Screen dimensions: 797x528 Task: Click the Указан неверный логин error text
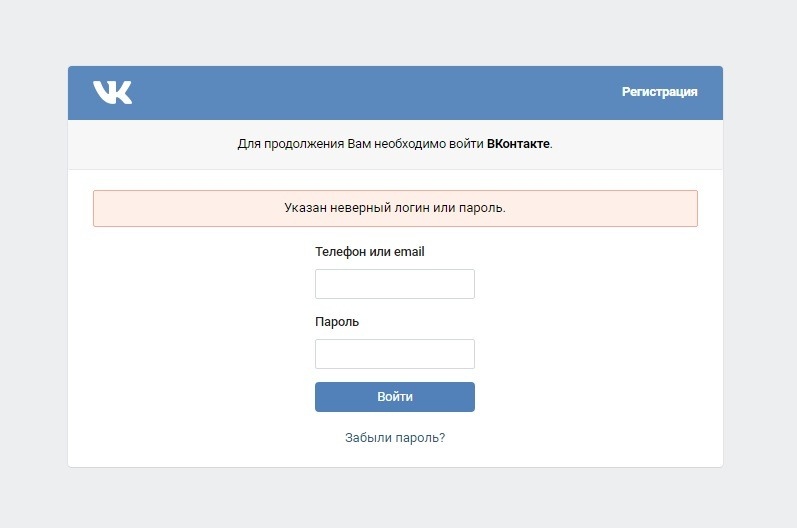[x=395, y=208]
